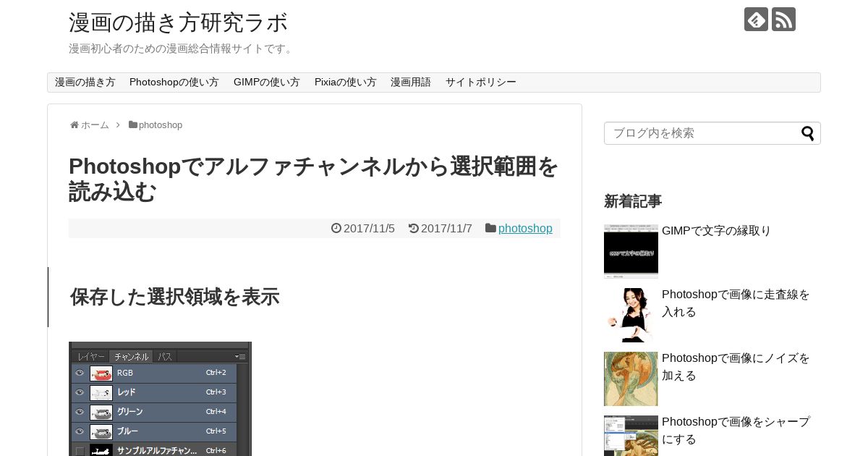Click sidebar heading 新着記事
The width and height of the screenshot is (868, 456).
point(633,201)
